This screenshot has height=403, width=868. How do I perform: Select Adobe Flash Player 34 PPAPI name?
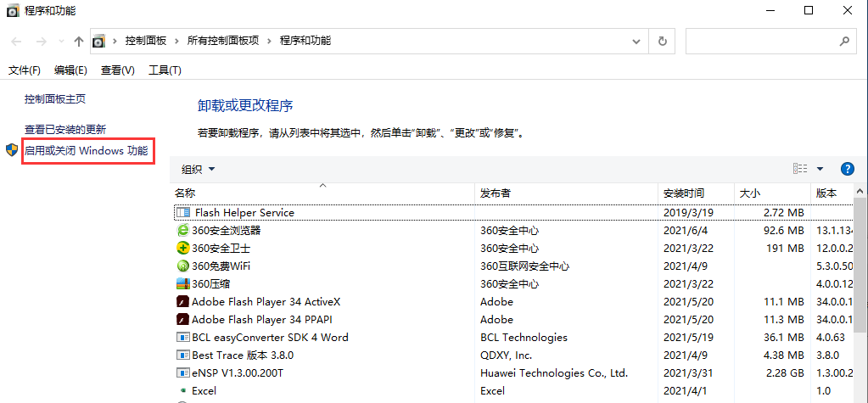point(262,319)
